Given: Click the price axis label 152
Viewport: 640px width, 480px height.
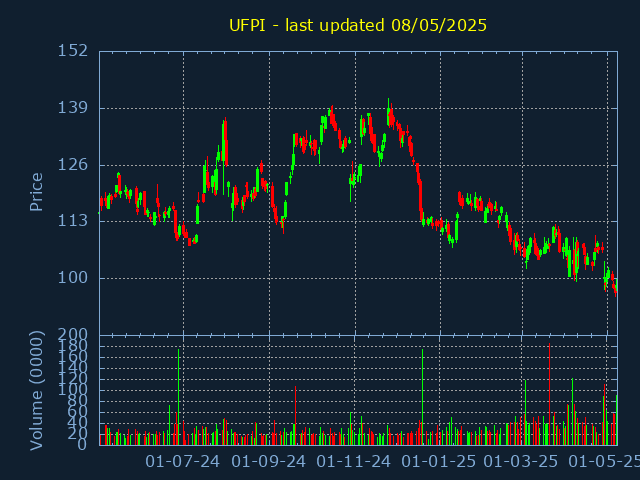Looking at the screenshot, I should tap(73, 51).
